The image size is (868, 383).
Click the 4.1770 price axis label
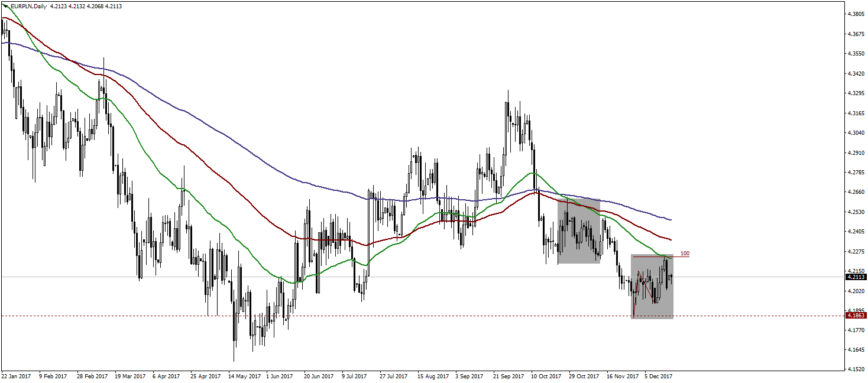coord(856,331)
